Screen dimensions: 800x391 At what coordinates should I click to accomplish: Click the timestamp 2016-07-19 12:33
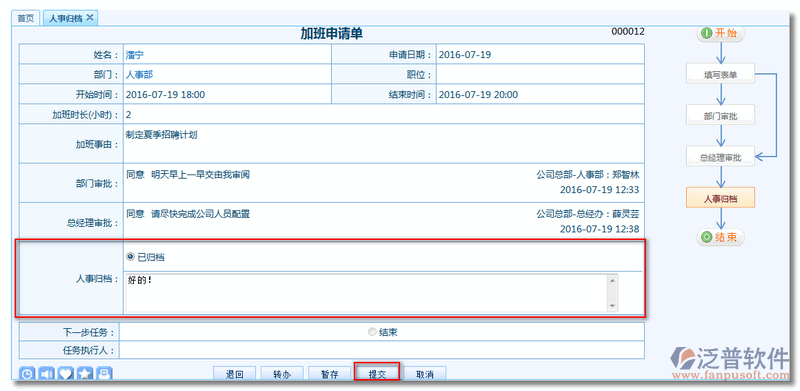pyautogui.click(x=599, y=190)
